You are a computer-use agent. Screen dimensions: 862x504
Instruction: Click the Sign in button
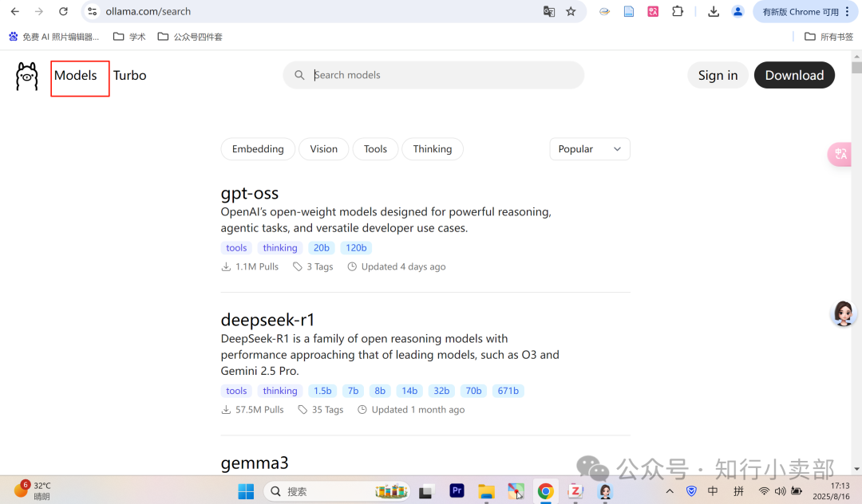(718, 75)
